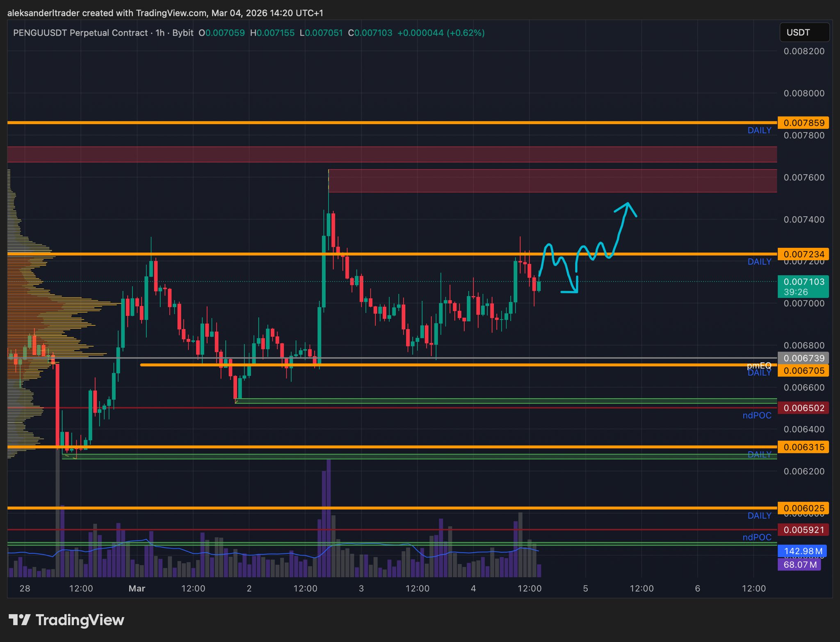
Task: Click the green current price label 0.007103
Action: click(x=803, y=286)
